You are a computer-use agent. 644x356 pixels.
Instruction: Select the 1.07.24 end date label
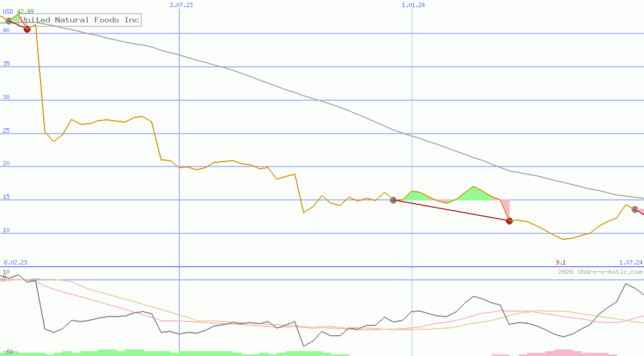[x=630, y=263]
